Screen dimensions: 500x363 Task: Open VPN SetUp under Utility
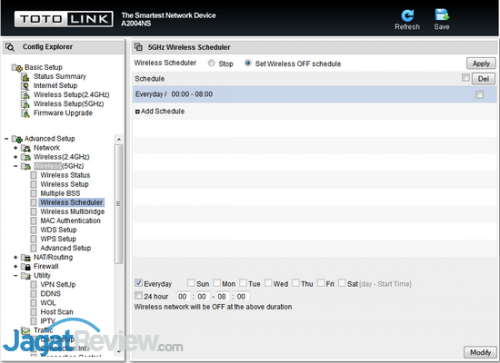click(x=58, y=285)
